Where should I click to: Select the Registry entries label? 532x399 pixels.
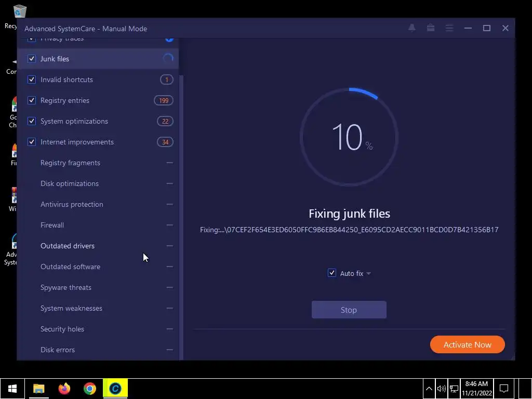65,100
